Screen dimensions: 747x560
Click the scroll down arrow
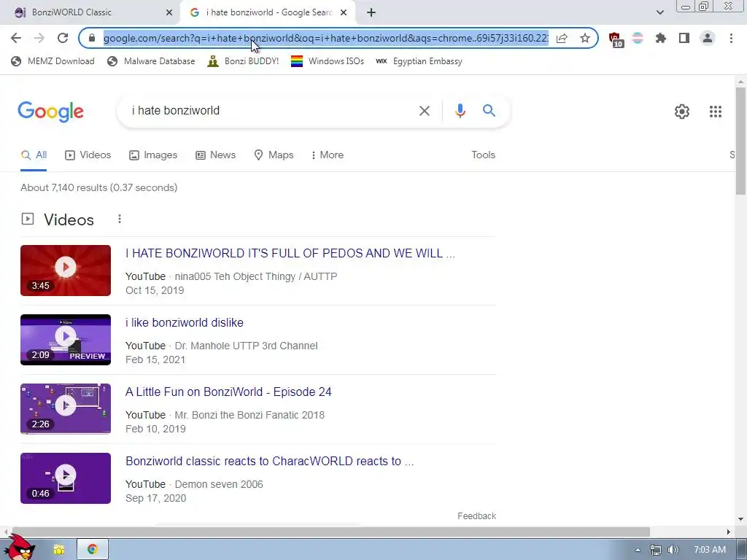pyautogui.click(x=740, y=519)
